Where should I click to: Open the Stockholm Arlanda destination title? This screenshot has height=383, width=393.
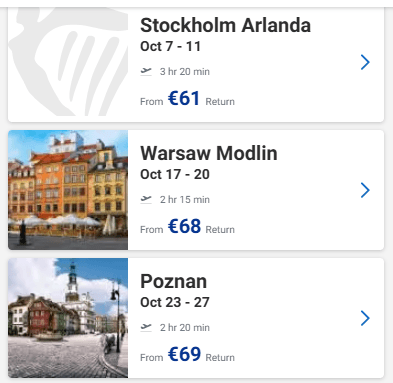click(x=225, y=25)
